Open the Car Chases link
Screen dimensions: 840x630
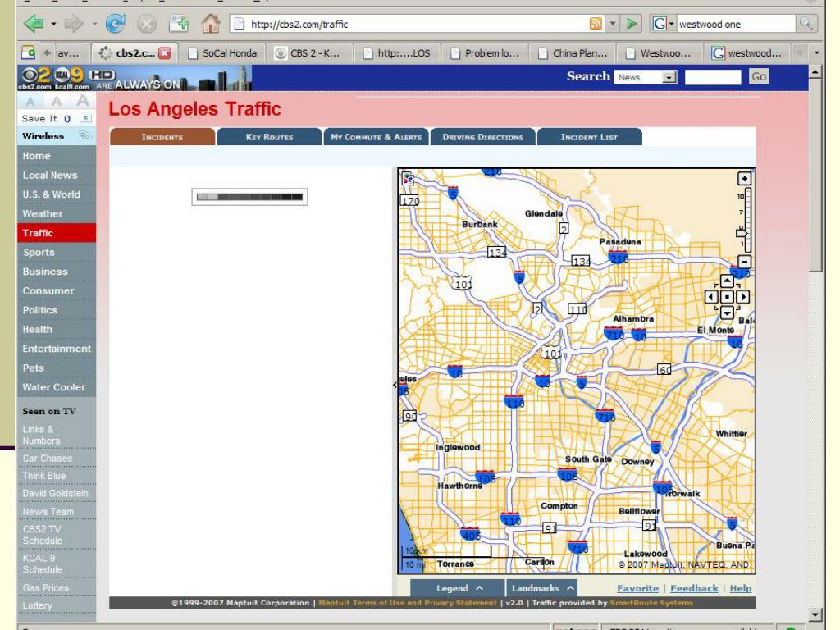pyautogui.click(x=47, y=458)
